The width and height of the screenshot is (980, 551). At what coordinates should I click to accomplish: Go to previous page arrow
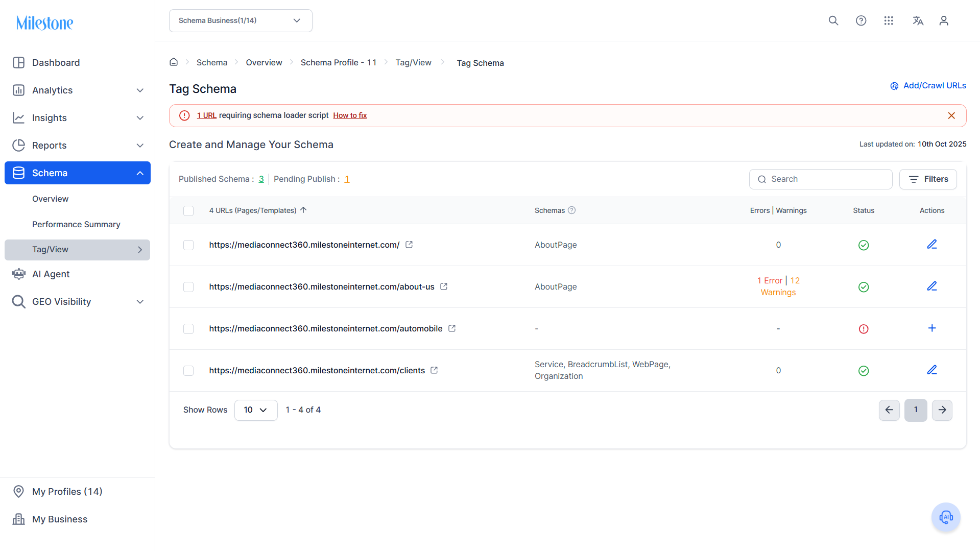[x=889, y=410]
